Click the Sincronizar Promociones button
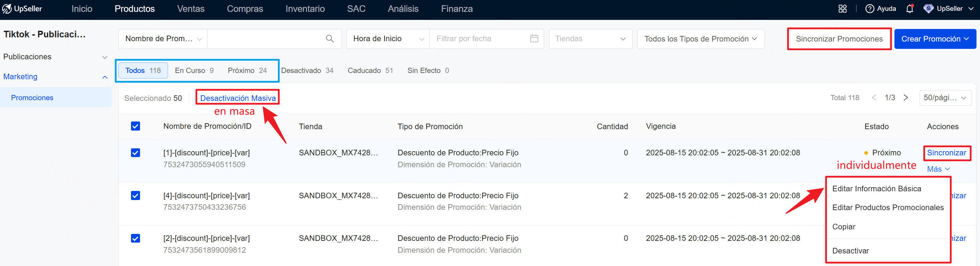The height and width of the screenshot is (266, 980). (x=839, y=39)
